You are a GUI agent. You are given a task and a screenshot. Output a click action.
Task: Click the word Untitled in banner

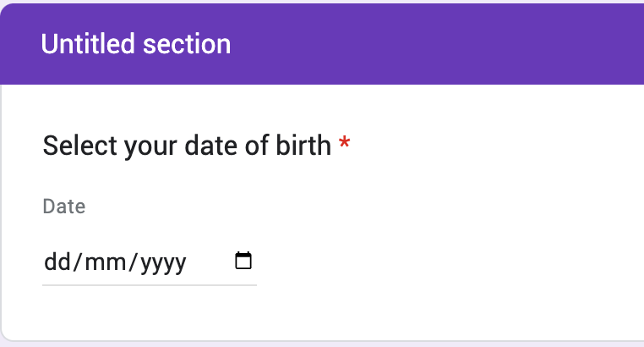(88, 44)
